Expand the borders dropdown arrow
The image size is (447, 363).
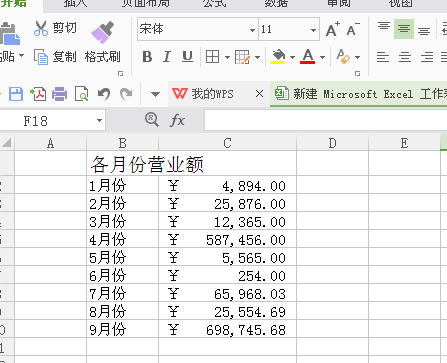[x=227, y=57]
